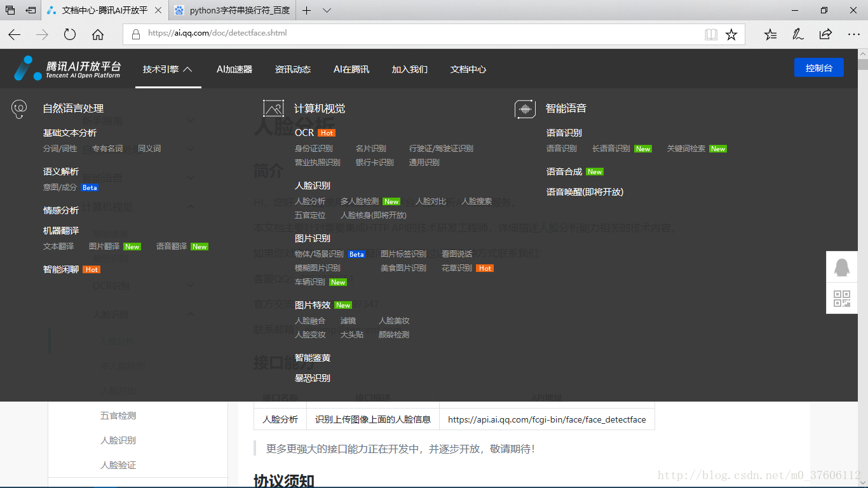Close the 文档中心 tab
Viewport: 868px width, 488px height.
[x=158, y=10]
